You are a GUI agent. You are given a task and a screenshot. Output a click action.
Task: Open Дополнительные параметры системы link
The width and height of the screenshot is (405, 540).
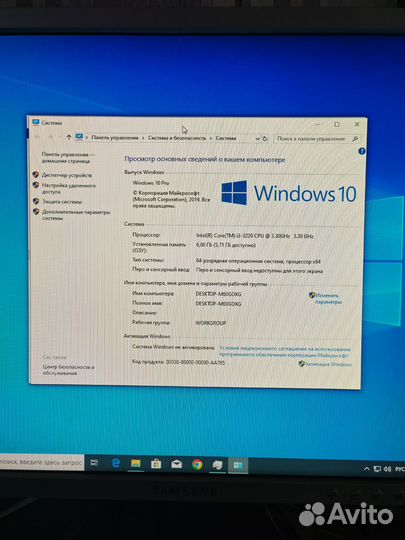[76, 215]
